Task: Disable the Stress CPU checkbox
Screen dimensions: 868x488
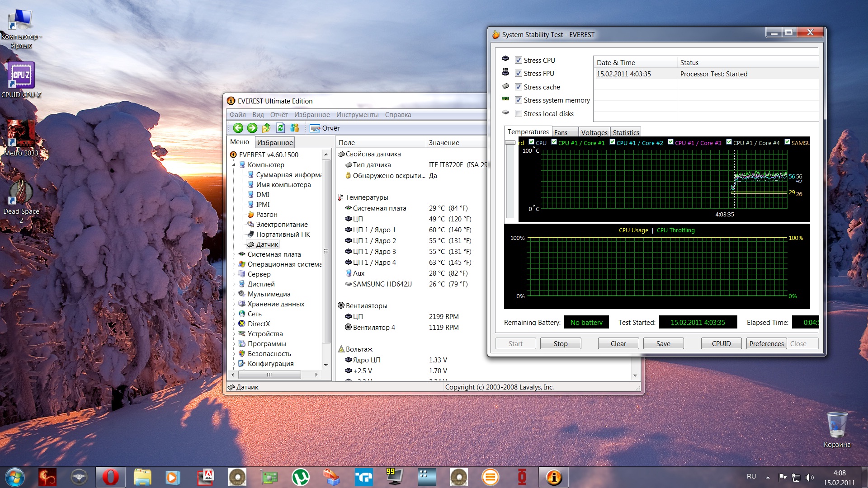Action: [519, 60]
